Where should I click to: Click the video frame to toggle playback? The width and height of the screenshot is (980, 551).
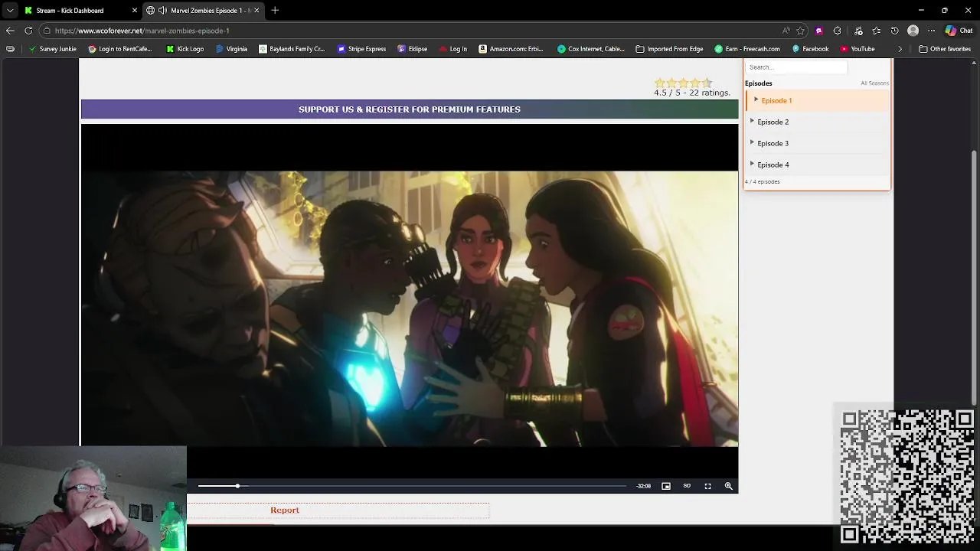pyautogui.click(x=410, y=308)
